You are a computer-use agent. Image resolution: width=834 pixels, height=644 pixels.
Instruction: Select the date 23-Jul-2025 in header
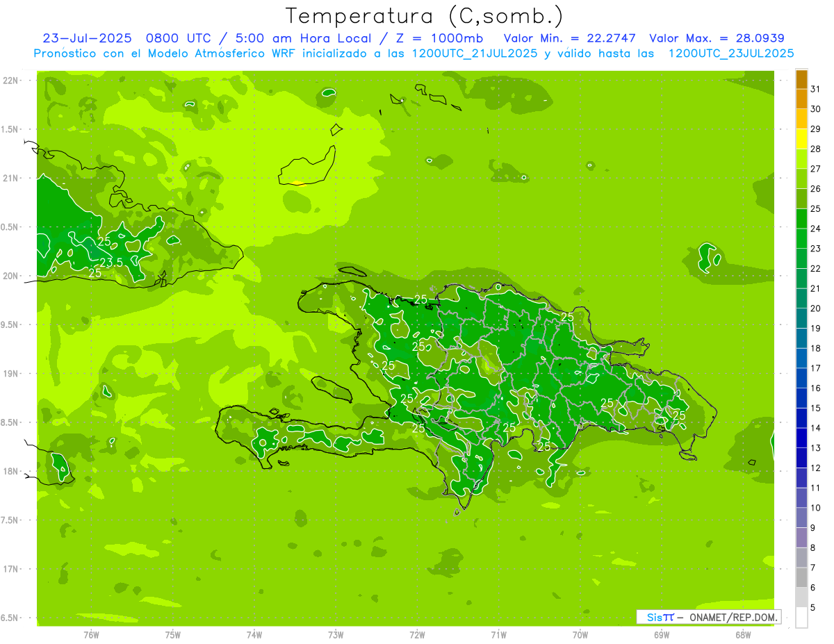[x=87, y=38]
